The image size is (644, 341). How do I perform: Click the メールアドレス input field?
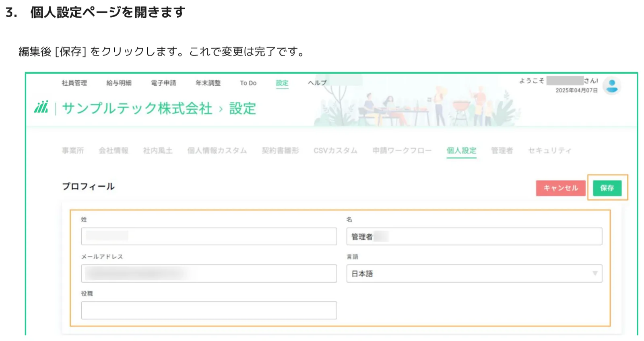[209, 273]
